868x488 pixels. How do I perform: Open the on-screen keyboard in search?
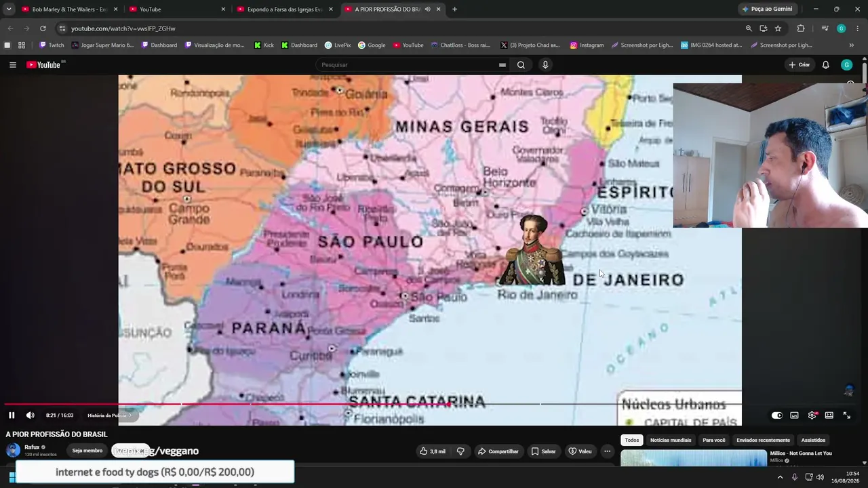[x=502, y=65]
